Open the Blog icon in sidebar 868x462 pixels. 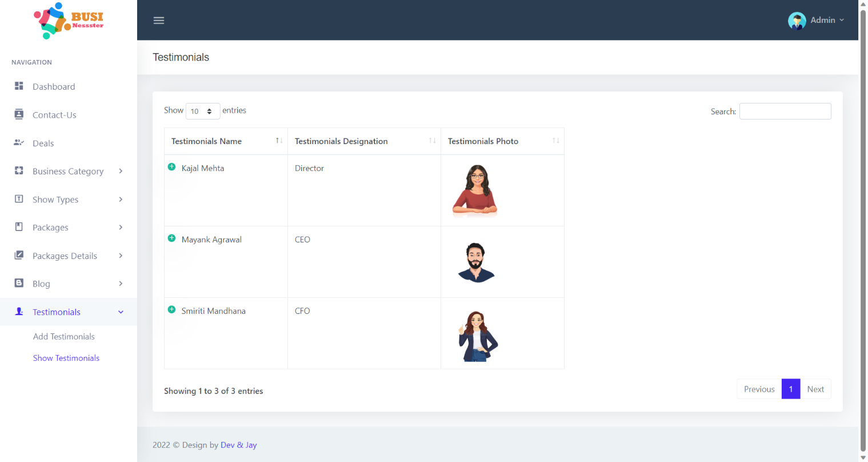coord(18,284)
